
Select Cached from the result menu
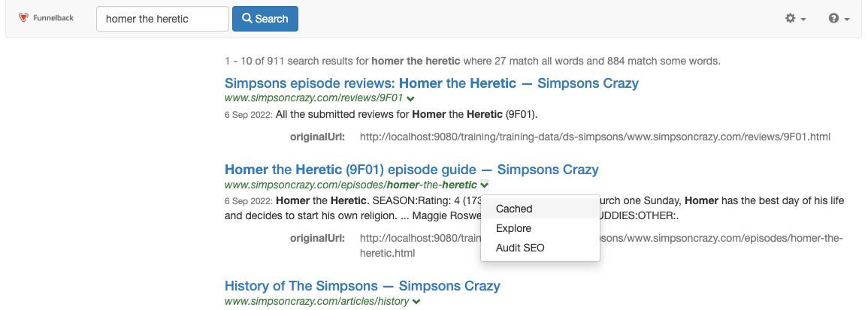(x=514, y=209)
